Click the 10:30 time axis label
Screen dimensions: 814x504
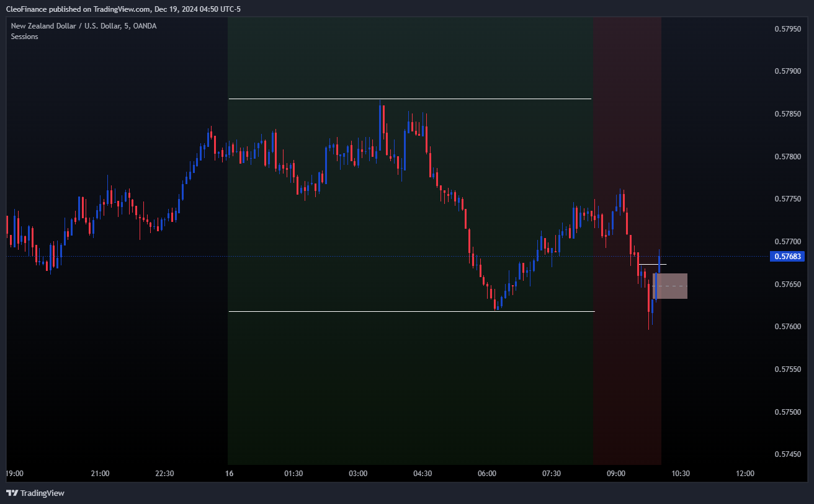(681, 474)
